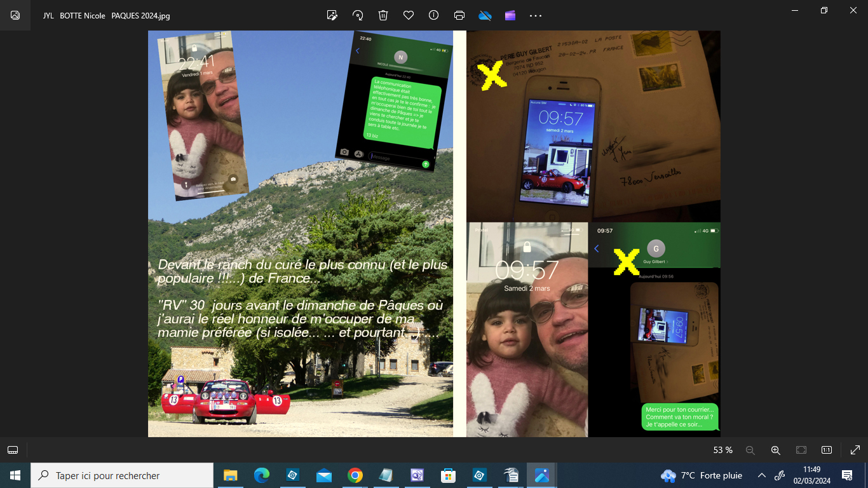Delete the photo with the trash icon
868x488 pixels.
coord(383,15)
